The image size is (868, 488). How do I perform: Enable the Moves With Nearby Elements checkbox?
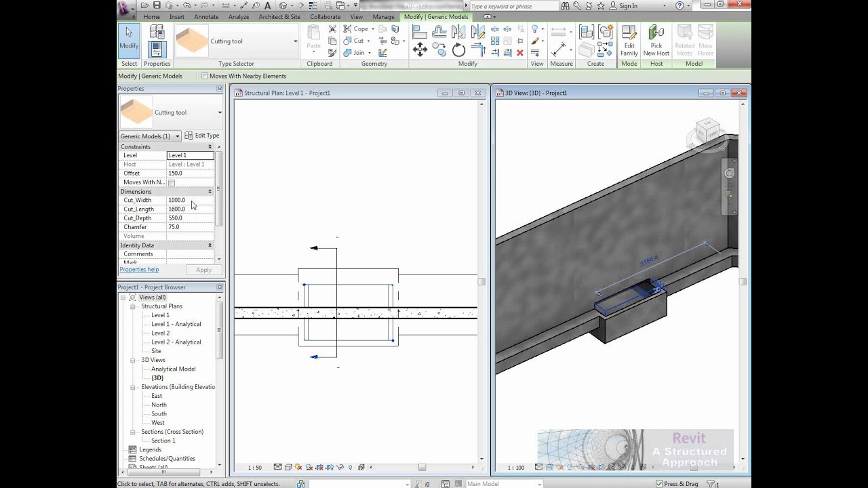point(204,76)
